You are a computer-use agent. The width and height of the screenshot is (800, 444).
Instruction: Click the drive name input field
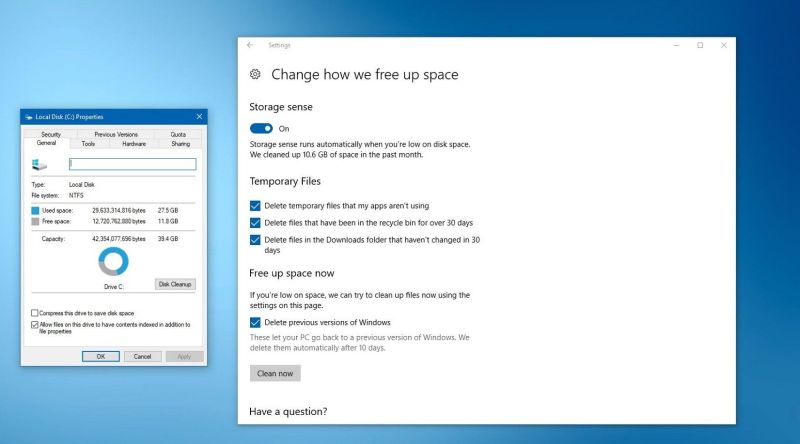tap(132, 164)
